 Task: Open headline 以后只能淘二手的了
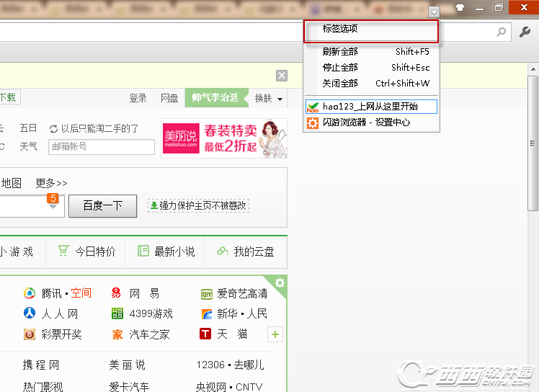[99, 128]
